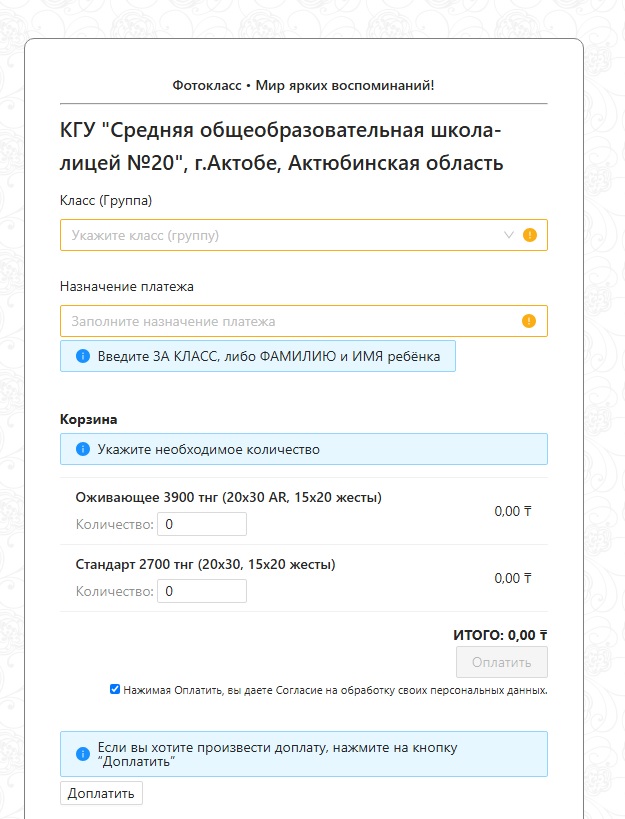Click quantity field for Оживающее 3900 тнг
Viewport: 625px width, 819px height.
pos(202,524)
